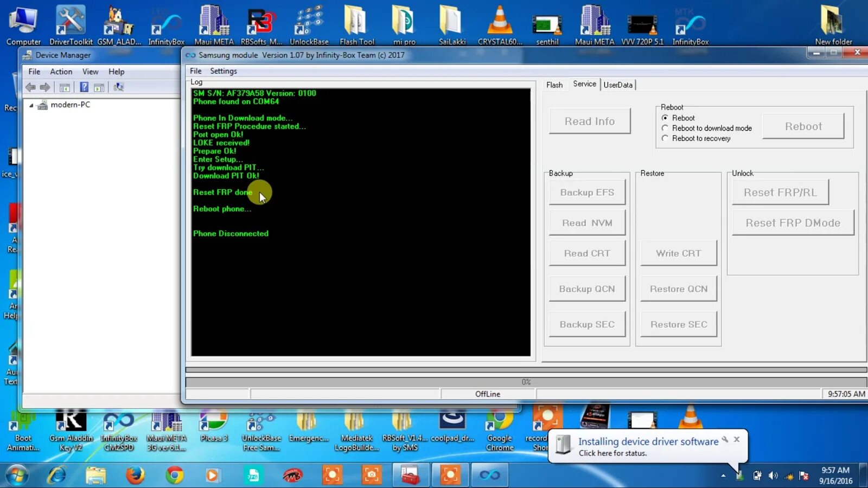Click show/hide console tree icon in Device Manager
Screen dimensions: 868x488
click(x=65, y=87)
